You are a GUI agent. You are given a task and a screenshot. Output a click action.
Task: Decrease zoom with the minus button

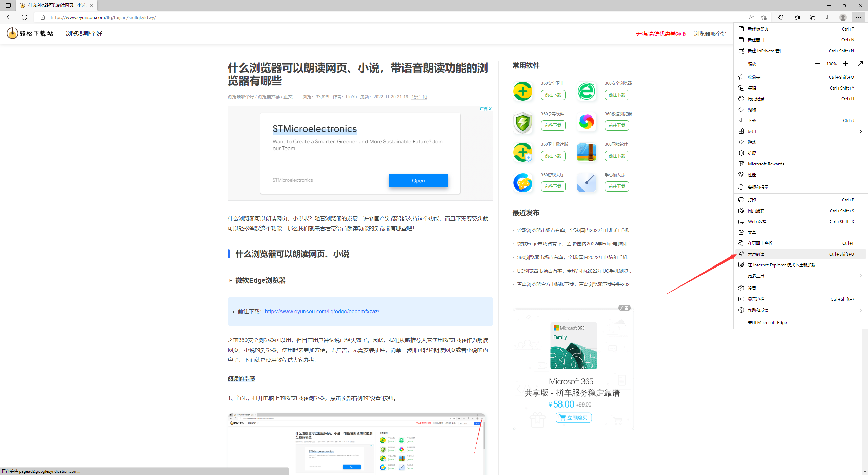pos(818,64)
